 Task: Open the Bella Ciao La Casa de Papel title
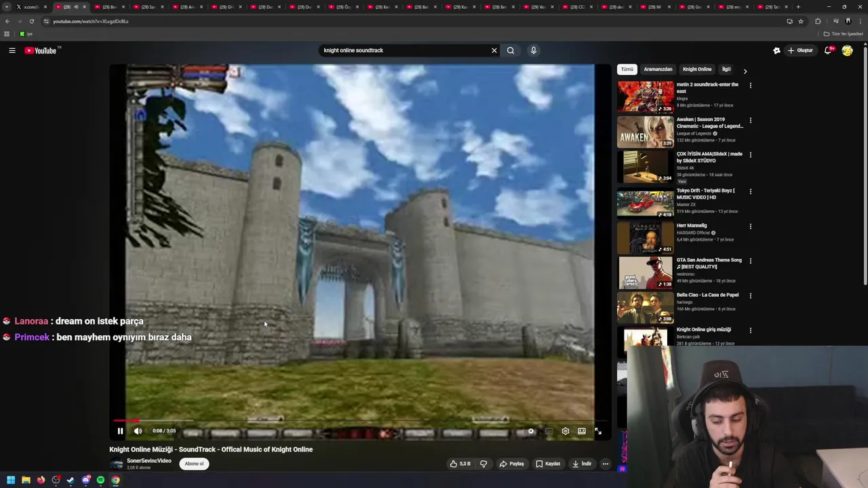coord(707,295)
